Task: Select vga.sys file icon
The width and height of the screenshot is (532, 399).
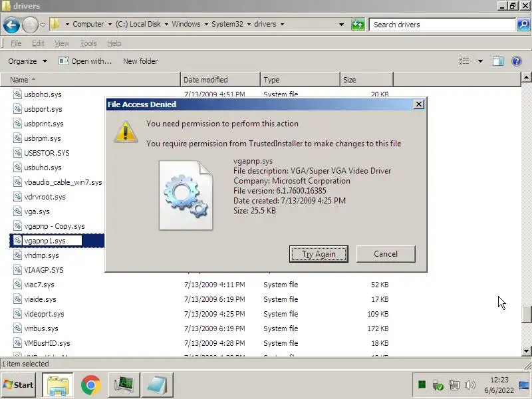Action: click(18, 211)
